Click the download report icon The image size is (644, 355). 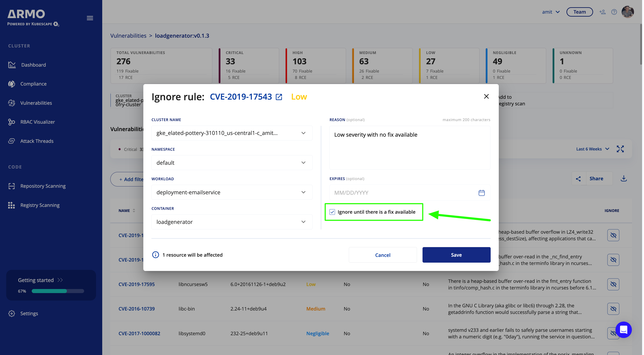point(624,178)
